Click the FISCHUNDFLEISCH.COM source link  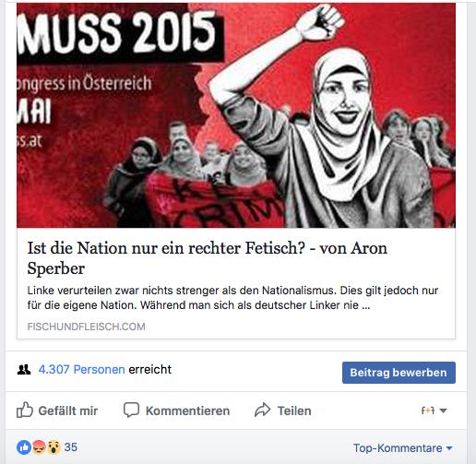(x=86, y=327)
